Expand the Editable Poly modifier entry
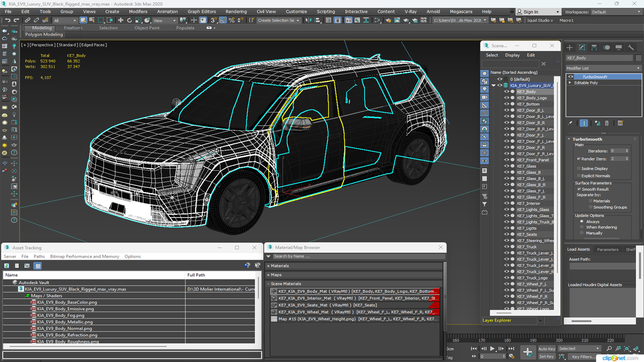Viewport: 644px width, 362px height. click(x=570, y=82)
